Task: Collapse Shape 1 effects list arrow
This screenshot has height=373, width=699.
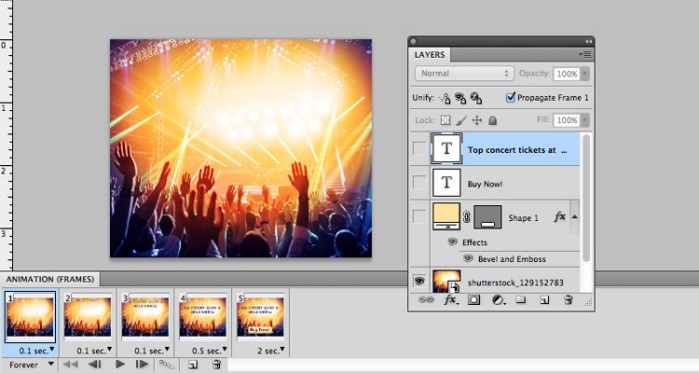Action: click(x=575, y=217)
